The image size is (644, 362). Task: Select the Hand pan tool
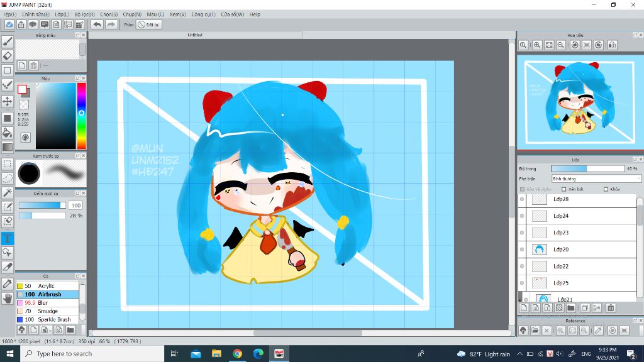[8, 299]
